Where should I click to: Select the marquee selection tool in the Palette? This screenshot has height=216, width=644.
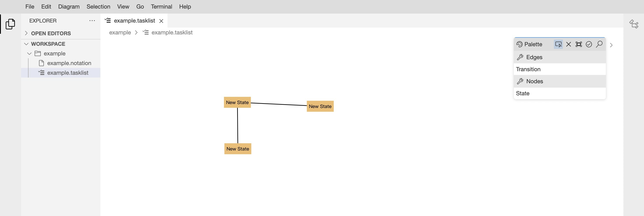(579, 44)
